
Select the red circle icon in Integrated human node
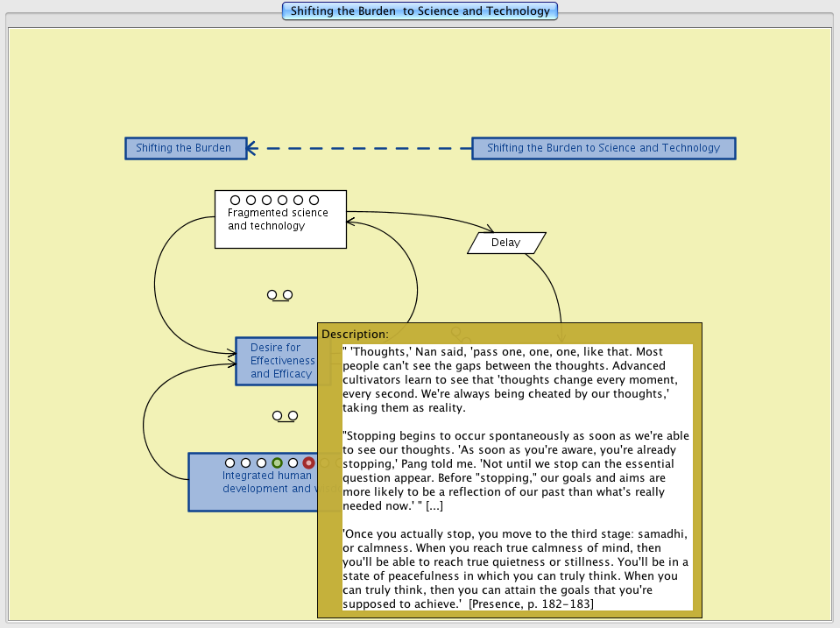tap(308, 462)
